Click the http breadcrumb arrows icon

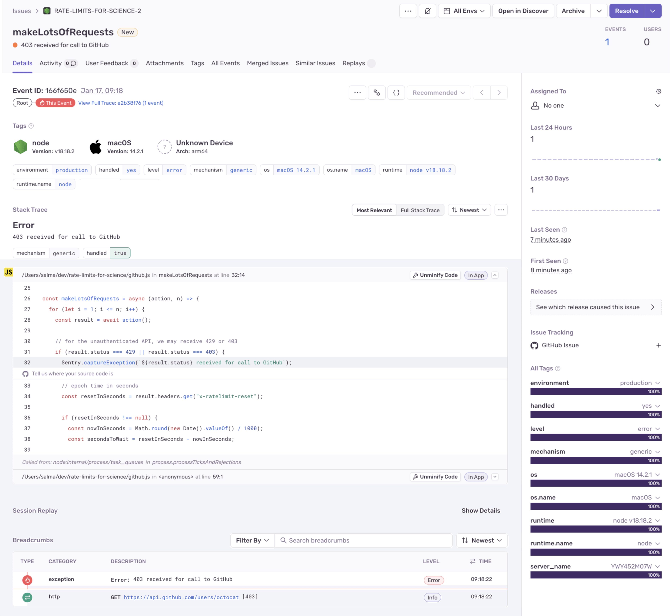[x=27, y=598]
